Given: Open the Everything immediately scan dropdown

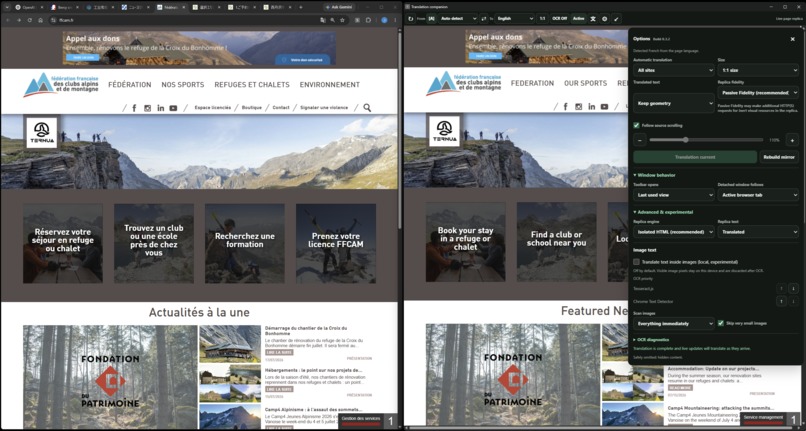Looking at the screenshot, I should coord(673,324).
